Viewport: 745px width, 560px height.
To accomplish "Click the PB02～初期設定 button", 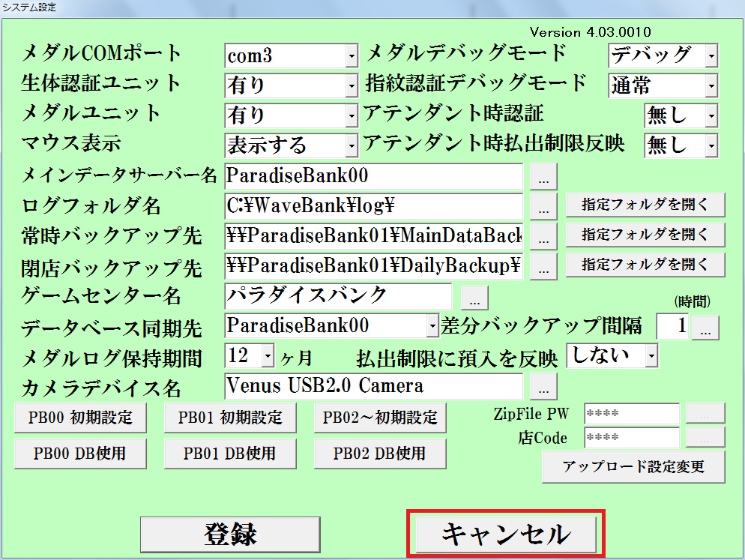I will click(x=380, y=418).
